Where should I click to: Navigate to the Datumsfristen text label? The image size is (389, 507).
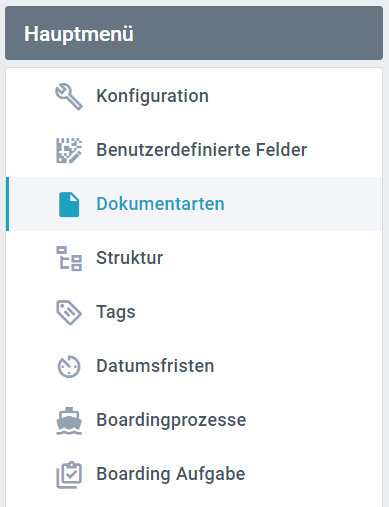(155, 366)
